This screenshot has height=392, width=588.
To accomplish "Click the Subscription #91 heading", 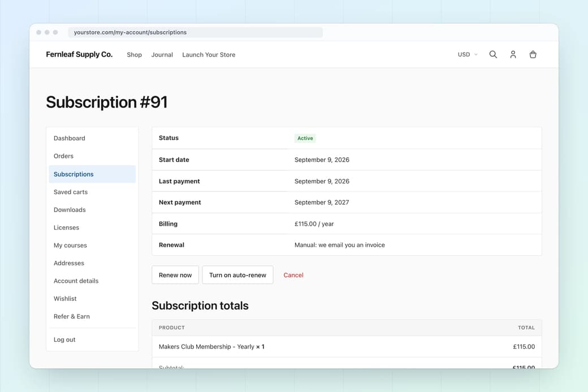I will click(106, 102).
